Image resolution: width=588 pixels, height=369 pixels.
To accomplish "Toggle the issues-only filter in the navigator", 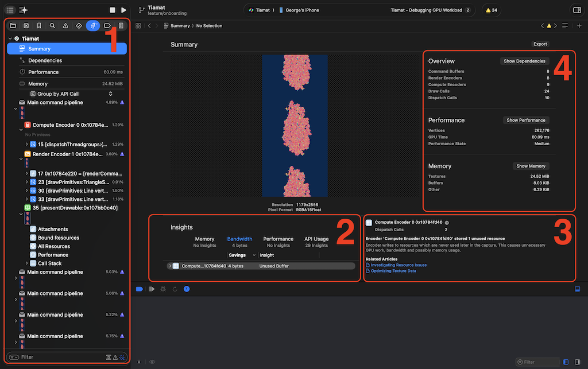I will tap(115, 357).
